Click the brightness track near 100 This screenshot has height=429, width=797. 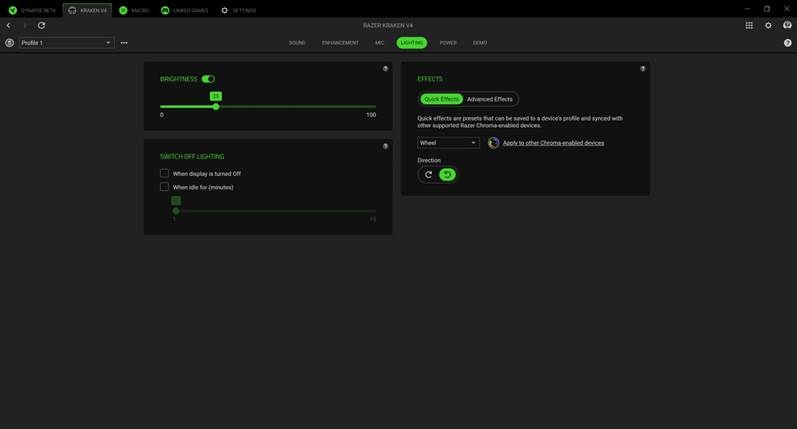point(374,107)
